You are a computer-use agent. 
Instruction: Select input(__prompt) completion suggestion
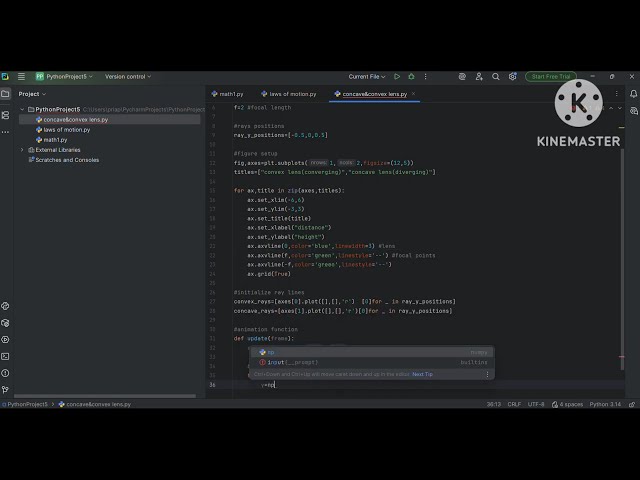(372, 362)
